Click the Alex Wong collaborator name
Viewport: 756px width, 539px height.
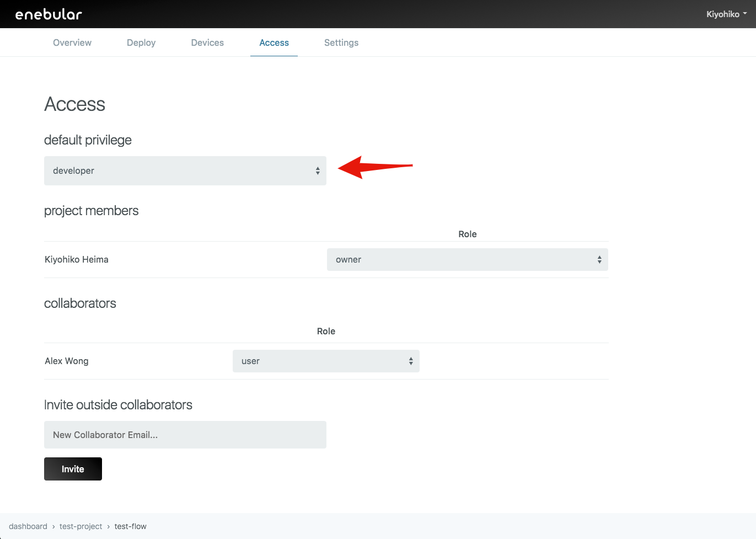[x=67, y=361]
